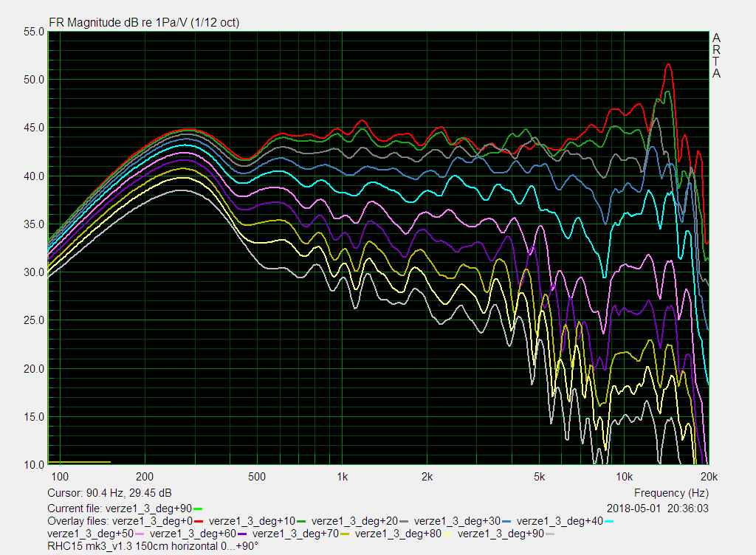Click the overlay label 'verze1_3_deg+0'
Viewport: 756px width, 555px height.
click(152, 521)
